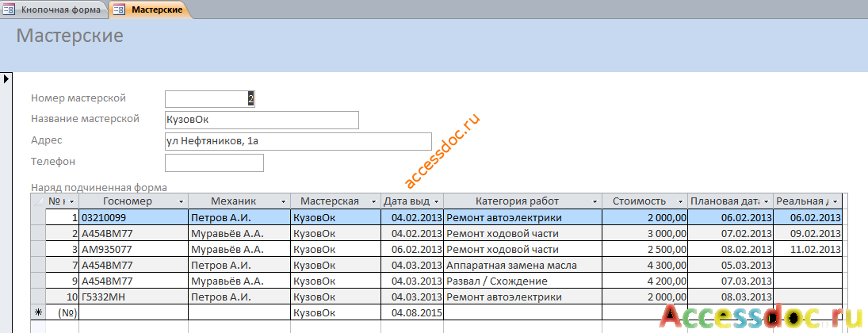Click the Госномер column header

point(133,201)
